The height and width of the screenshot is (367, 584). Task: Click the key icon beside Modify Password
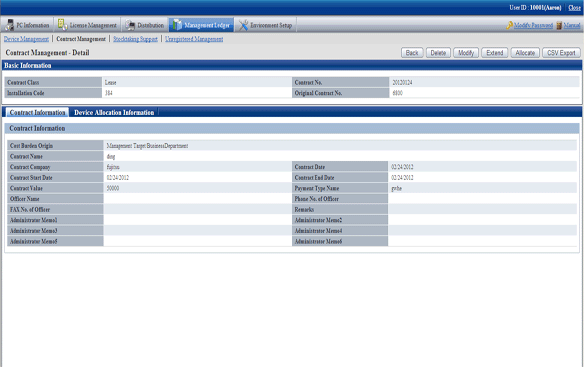click(510, 25)
